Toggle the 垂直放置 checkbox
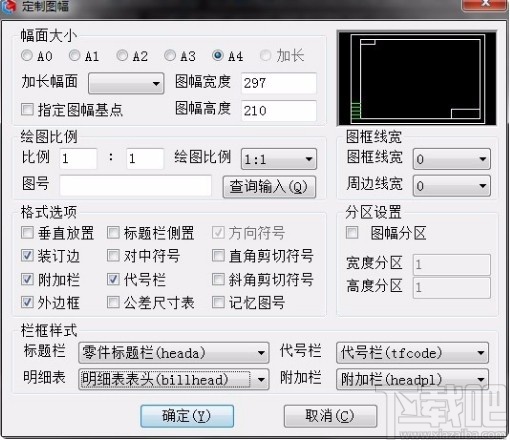 click(x=27, y=233)
